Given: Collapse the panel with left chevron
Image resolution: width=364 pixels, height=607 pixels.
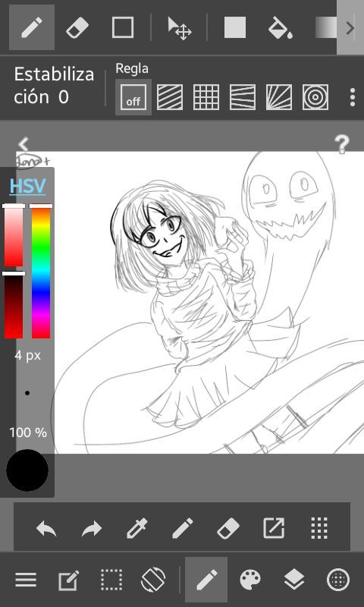Looking at the screenshot, I should [24, 144].
